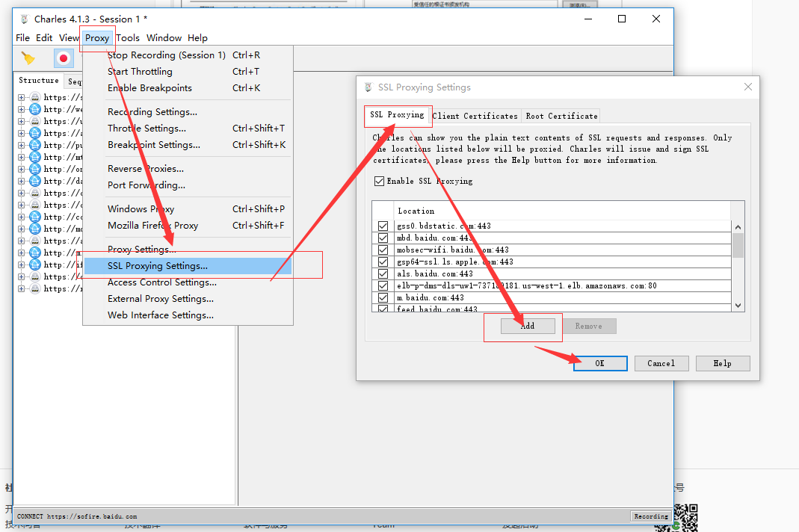The image size is (799, 532).
Task: Click the globe icon next to http://we
Action: (34, 109)
